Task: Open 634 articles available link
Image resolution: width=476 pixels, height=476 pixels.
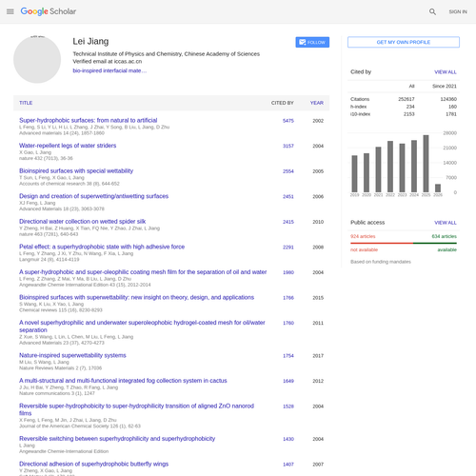Action: (444, 236)
